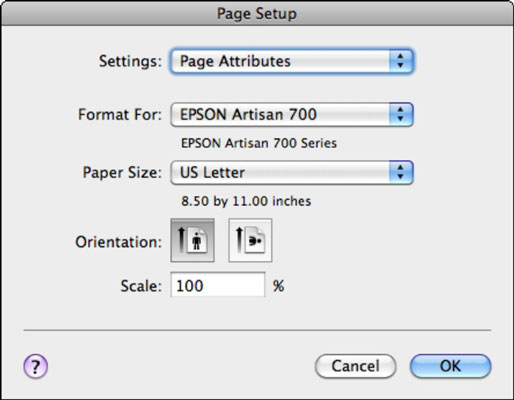Click the 8.50 by 11.00 inches text
This screenshot has height=400, width=514.
(x=246, y=201)
